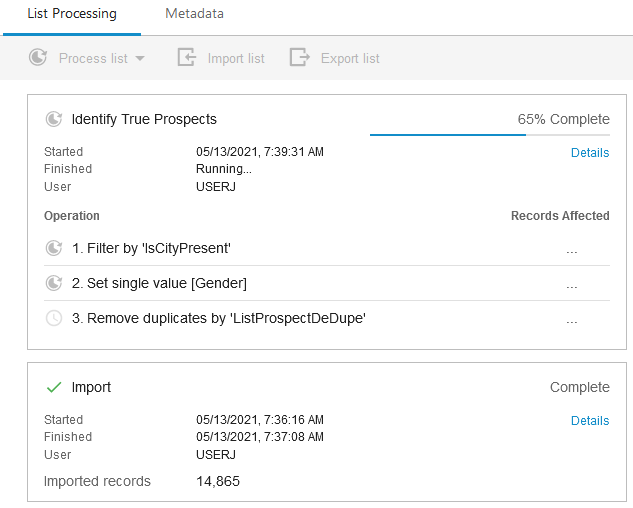This screenshot has height=508, width=633.
Task: Open Details link for Identify True Prospects
Action: 590,153
